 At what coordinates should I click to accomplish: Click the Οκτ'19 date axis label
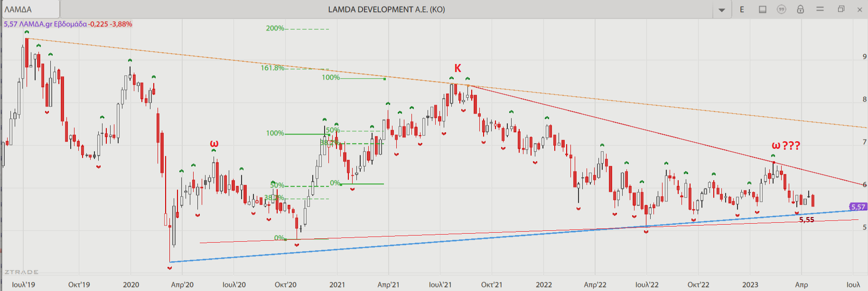79,285
